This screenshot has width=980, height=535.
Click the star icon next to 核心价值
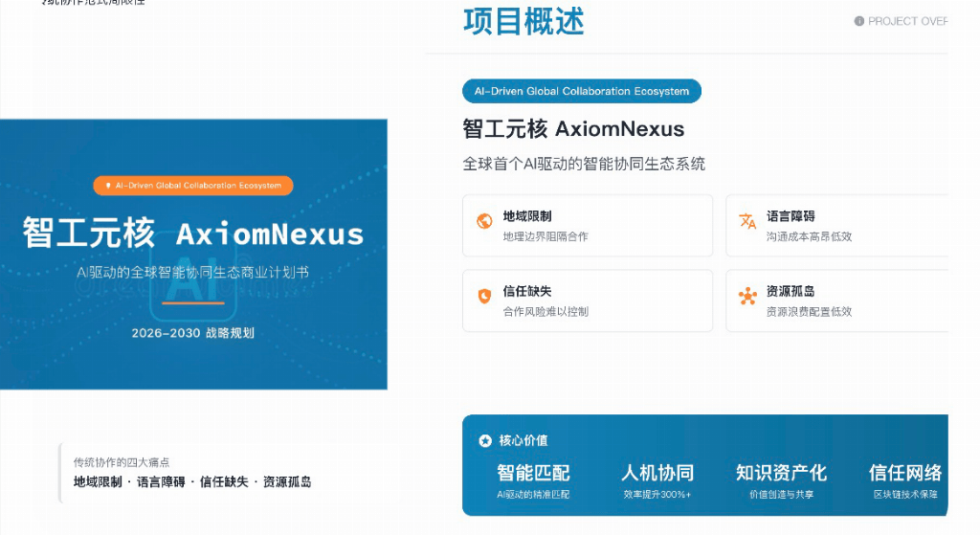pyautogui.click(x=485, y=441)
